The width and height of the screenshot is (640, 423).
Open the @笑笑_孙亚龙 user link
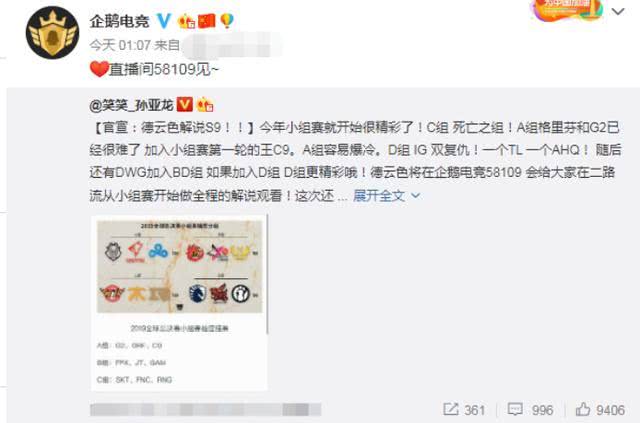pos(131,105)
